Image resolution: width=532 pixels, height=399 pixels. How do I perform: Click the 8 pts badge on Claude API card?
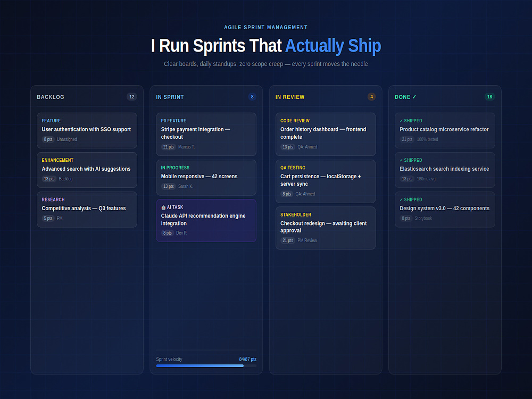pyautogui.click(x=167, y=233)
